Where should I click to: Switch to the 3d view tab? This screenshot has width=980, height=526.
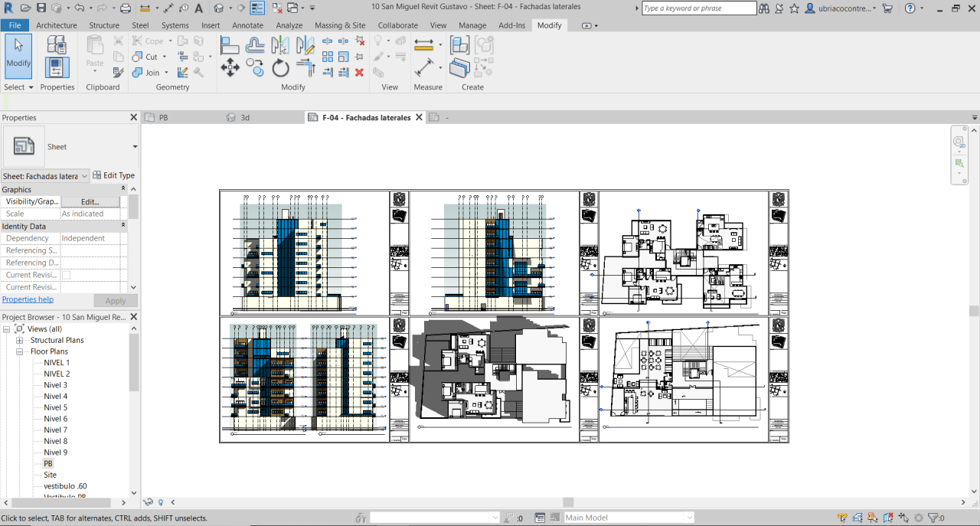coord(245,118)
